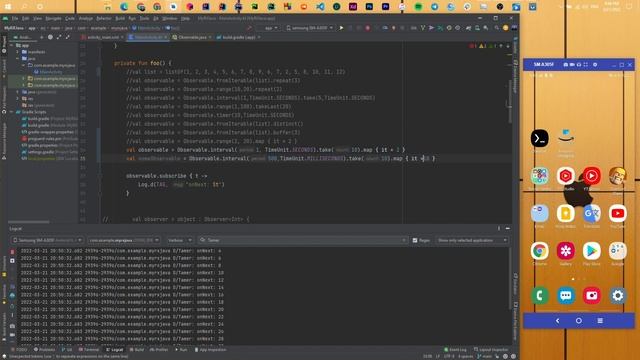Open the Phone dialer app in dock

point(539,296)
